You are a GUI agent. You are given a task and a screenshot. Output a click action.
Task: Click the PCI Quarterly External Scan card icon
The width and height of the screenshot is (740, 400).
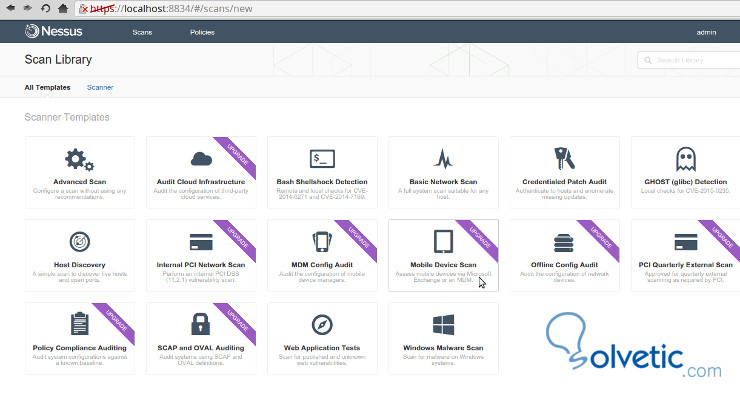pyautogui.click(x=686, y=242)
